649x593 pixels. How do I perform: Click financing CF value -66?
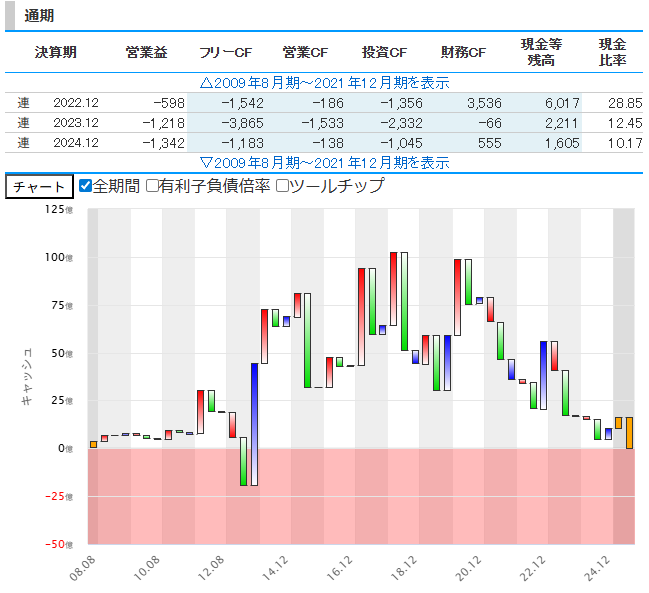(x=490, y=123)
